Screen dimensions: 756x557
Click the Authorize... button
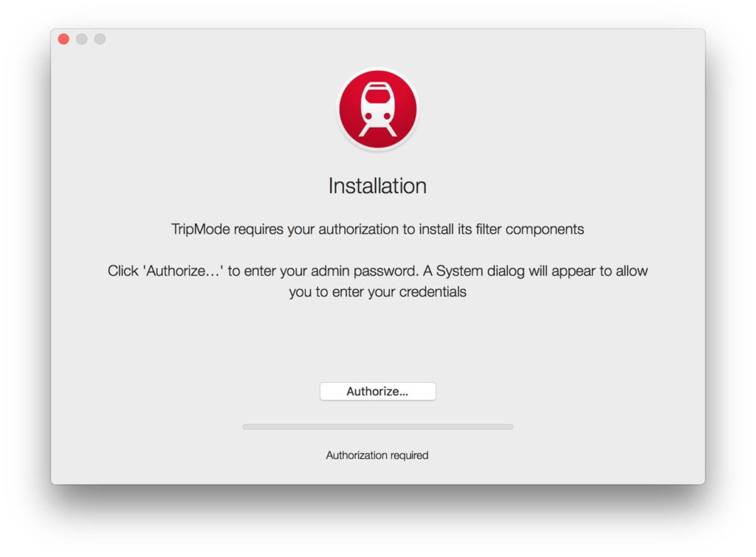377,391
